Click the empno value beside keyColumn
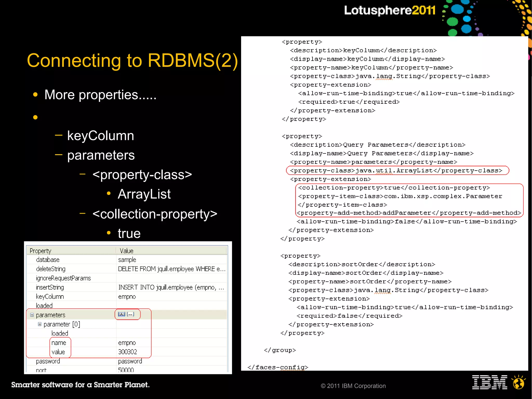This screenshot has width=532, height=399. click(127, 297)
